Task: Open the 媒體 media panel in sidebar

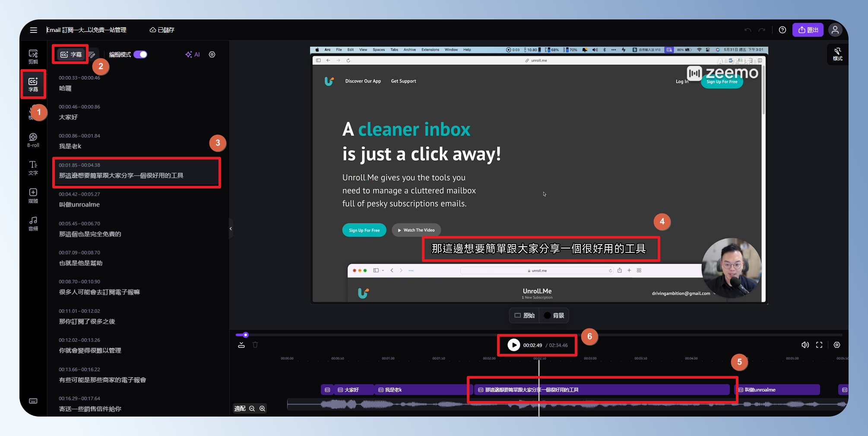Action: 33,195
